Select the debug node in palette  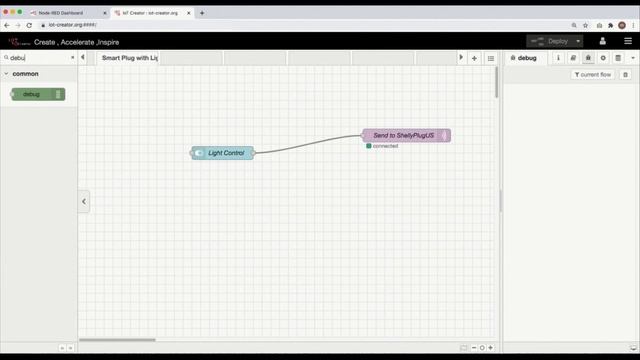(x=38, y=94)
